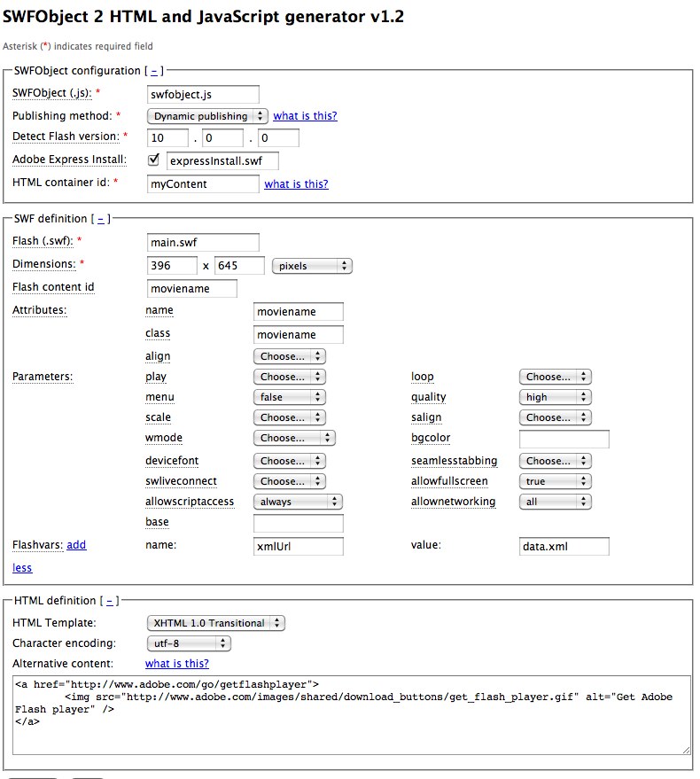This screenshot has width=700, height=779.
Task: Click the 'Flash content id' label
Action: (53, 287)
